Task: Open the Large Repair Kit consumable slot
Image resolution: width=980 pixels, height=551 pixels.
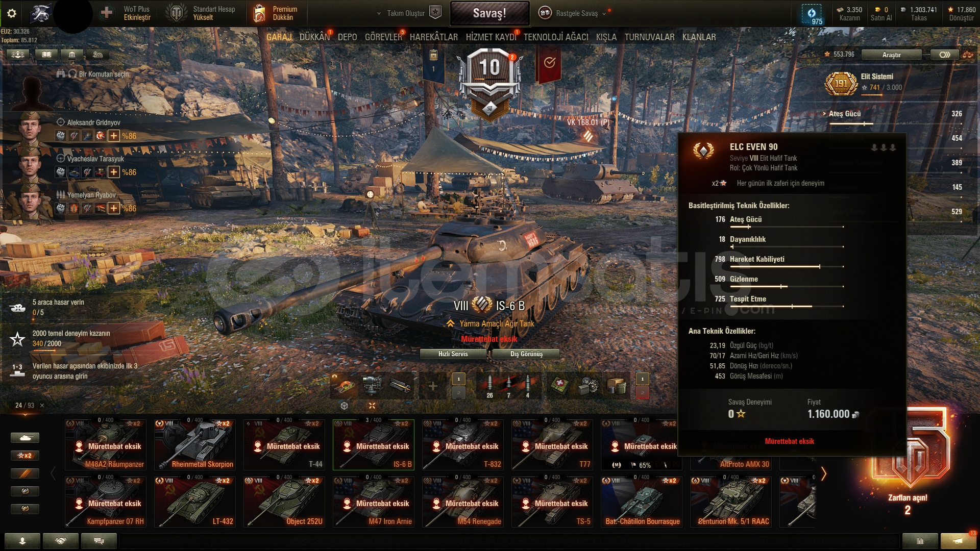Action: coord(589,386)
